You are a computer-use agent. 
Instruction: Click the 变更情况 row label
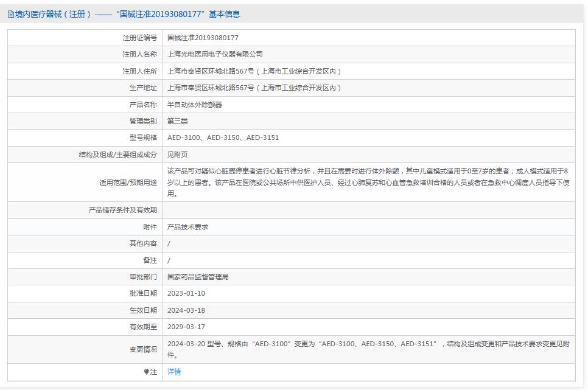143,349
